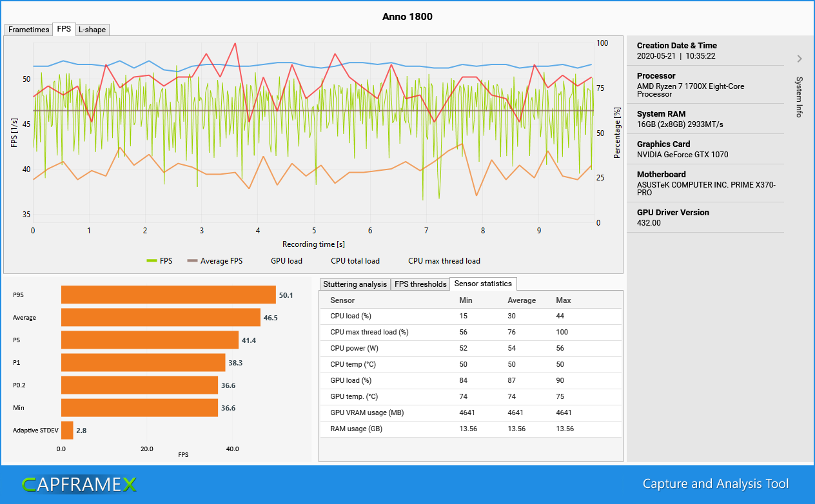Click the P5 bar in chart

(150, 340)
